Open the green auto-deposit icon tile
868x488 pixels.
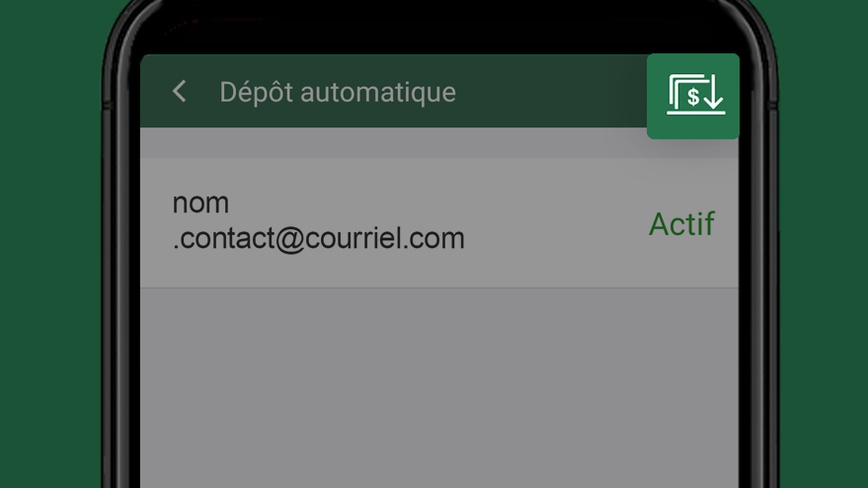pyautogui.click(x=692, y=97)
